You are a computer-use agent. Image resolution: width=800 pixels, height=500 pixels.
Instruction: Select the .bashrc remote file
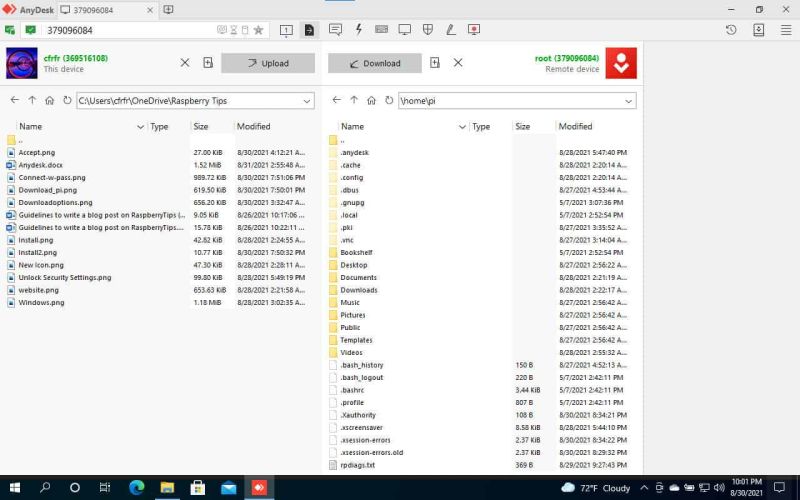(352, 390)
